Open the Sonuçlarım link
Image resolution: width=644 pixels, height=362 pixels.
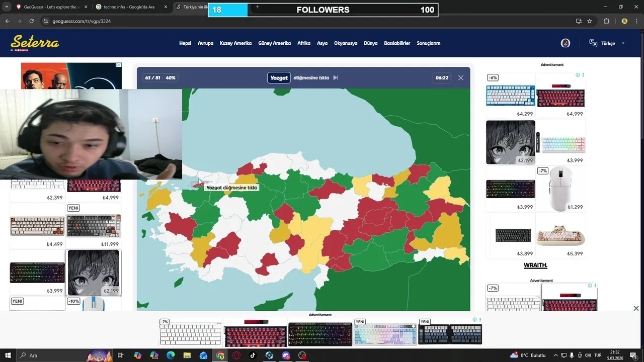pos(429,43)
